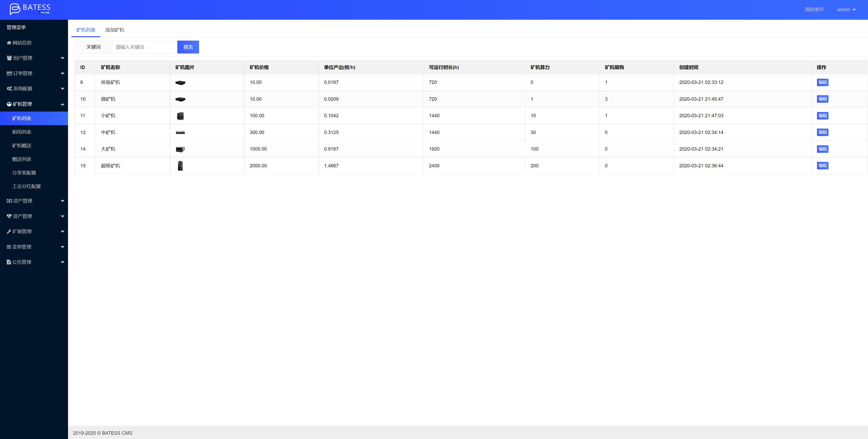The height and width of the screenshot is (439, 868).
Task: Click 编辑 for 体验矿机 row
Action: pyautogui.click(x=822, y=82)
